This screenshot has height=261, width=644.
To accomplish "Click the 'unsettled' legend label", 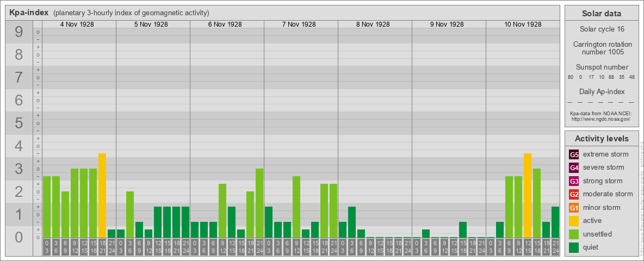I will click(x=598, y=234).
